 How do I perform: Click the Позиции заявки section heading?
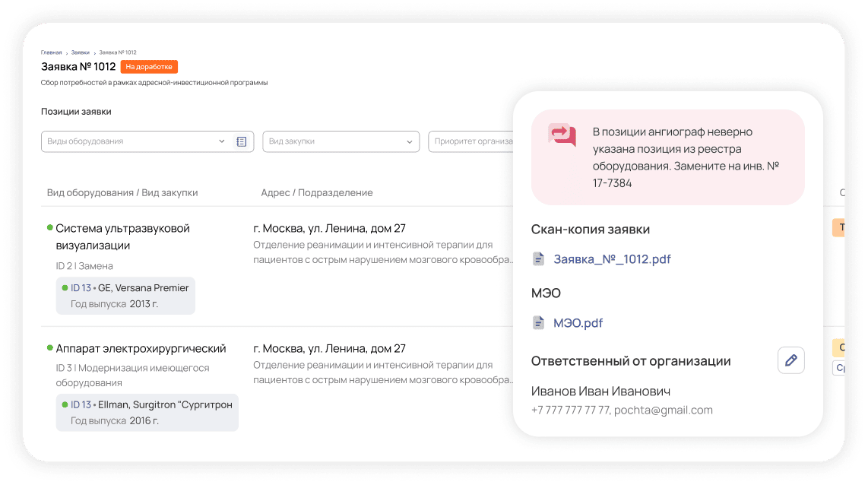(x=76, y=111)
